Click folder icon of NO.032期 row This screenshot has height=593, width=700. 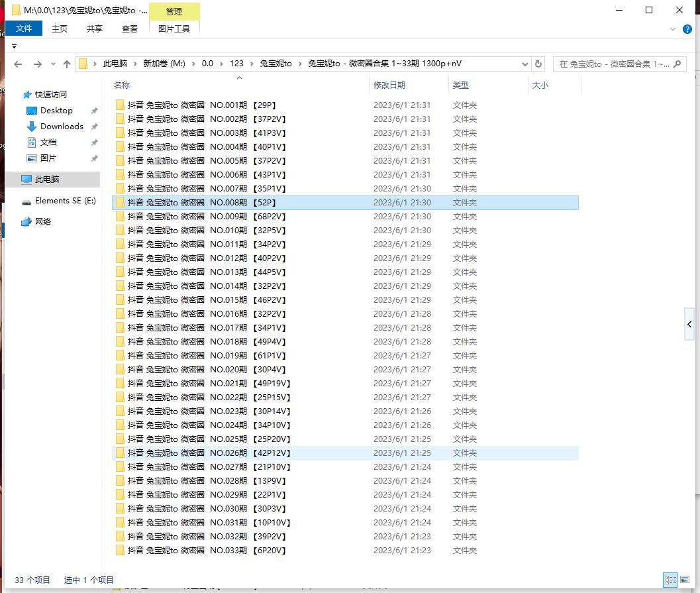(120, 536)
